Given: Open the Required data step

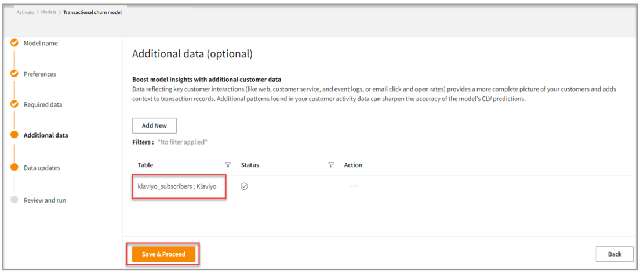Looking at the screenshot, I should click(43, 105).
